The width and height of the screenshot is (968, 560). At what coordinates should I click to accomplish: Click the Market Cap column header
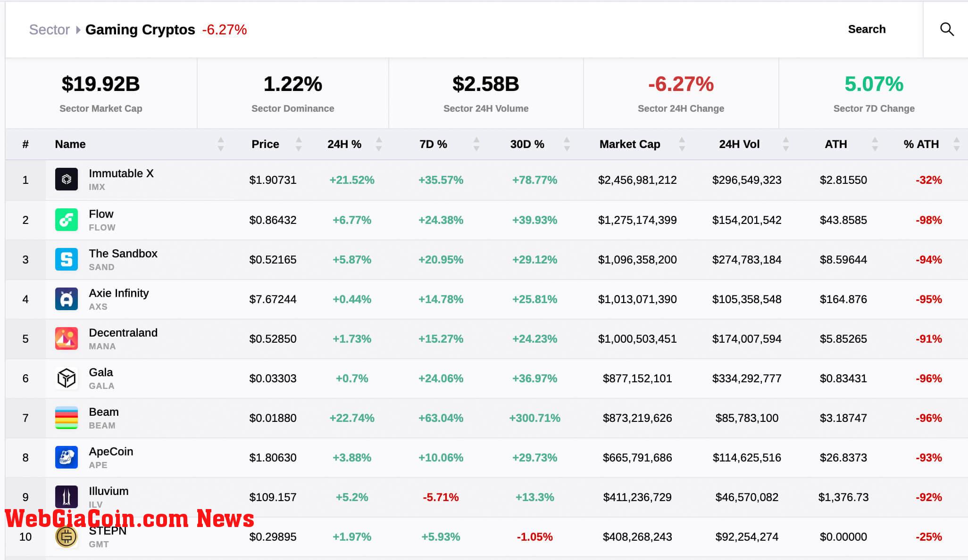point(630,144)
